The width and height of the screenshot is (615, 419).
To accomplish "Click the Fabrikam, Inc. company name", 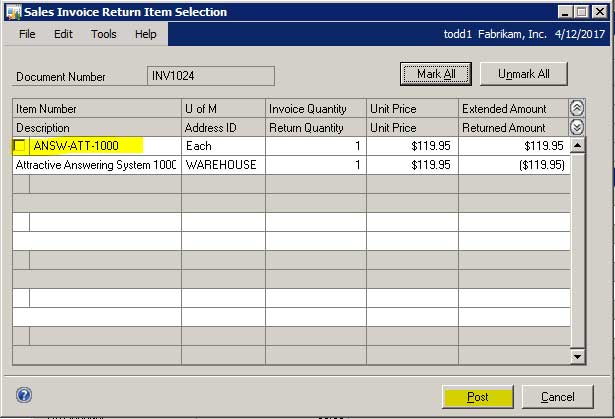I will pos(512,34).
